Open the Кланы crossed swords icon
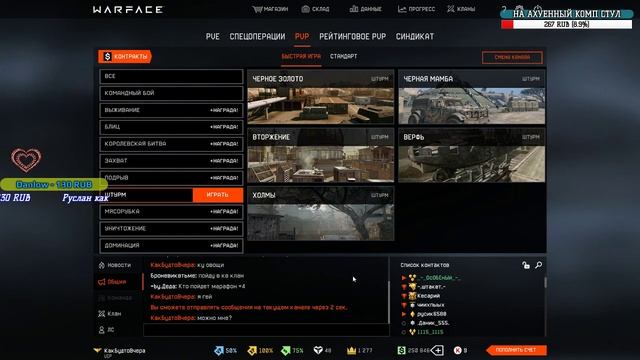Screen dimensions: 640x360 point(451,9)
